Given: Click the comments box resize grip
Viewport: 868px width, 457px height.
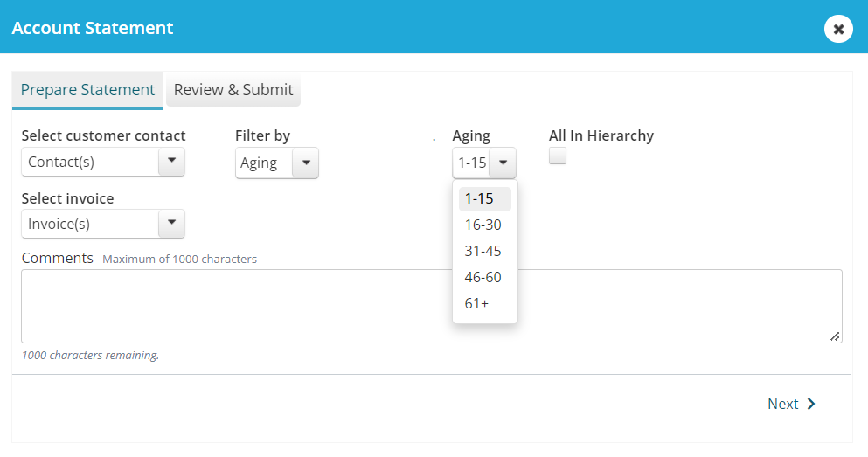Looking at the screenshot, I should pos(835,336).
